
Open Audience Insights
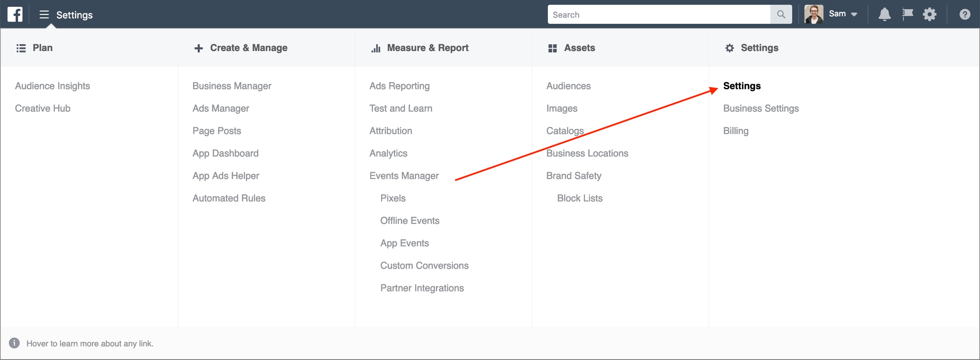[x=53, y=86]
